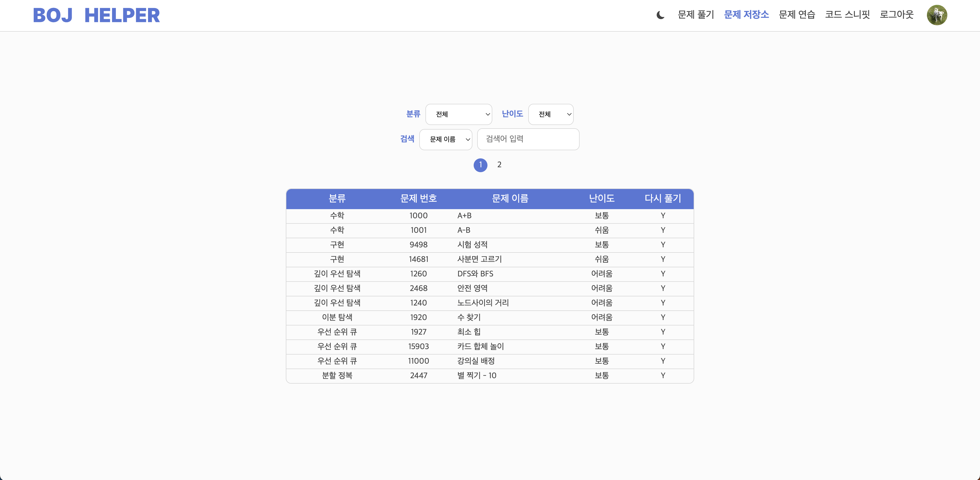
Task: Focus the 검색어 입력 search field
Action: point(528,139)
